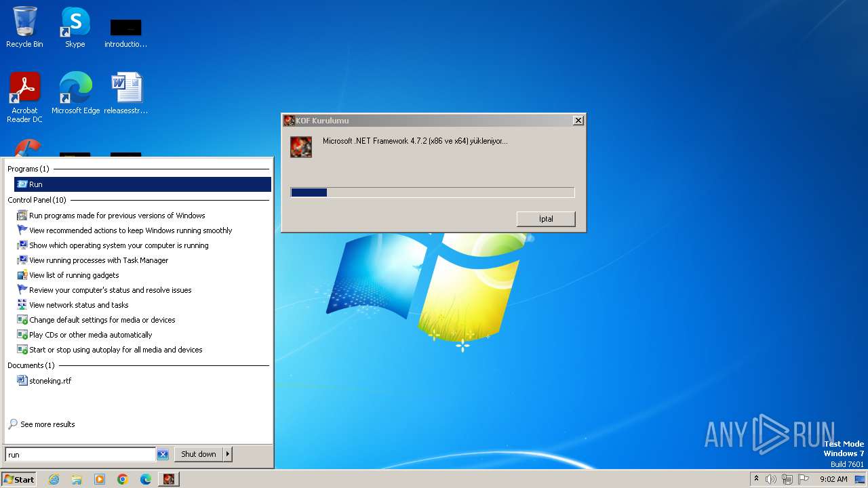868x488 pixels.
Task: Select View list of running gadgets
Action: [x=68, y=275]
